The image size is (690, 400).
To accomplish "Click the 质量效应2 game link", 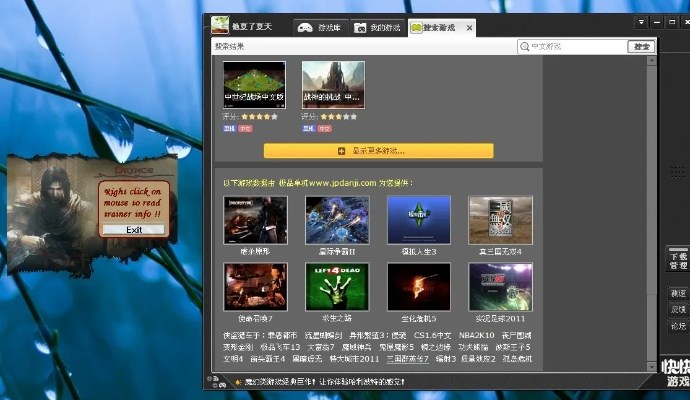I will point(478,359).
